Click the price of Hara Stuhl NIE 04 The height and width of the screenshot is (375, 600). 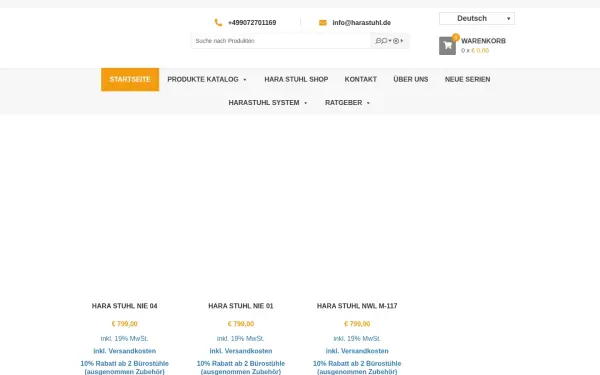click(x=124, y=324)
